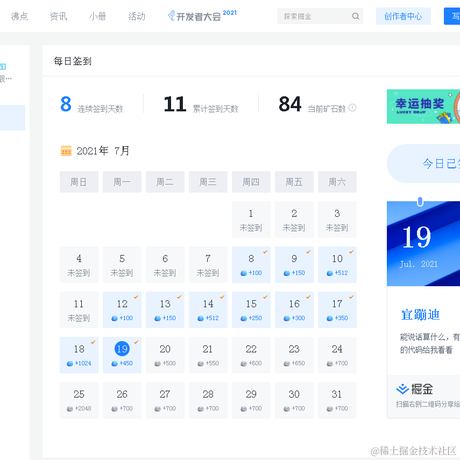The height and width of the screenshot is (460, 460).
Task: Select calendar day 17 with +350
Action: [x=337, y=310]
